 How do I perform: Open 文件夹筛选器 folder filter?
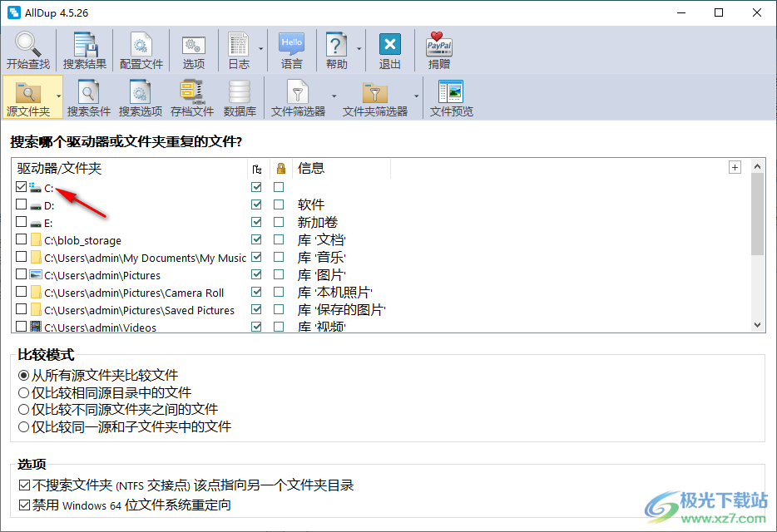(375, 97)
